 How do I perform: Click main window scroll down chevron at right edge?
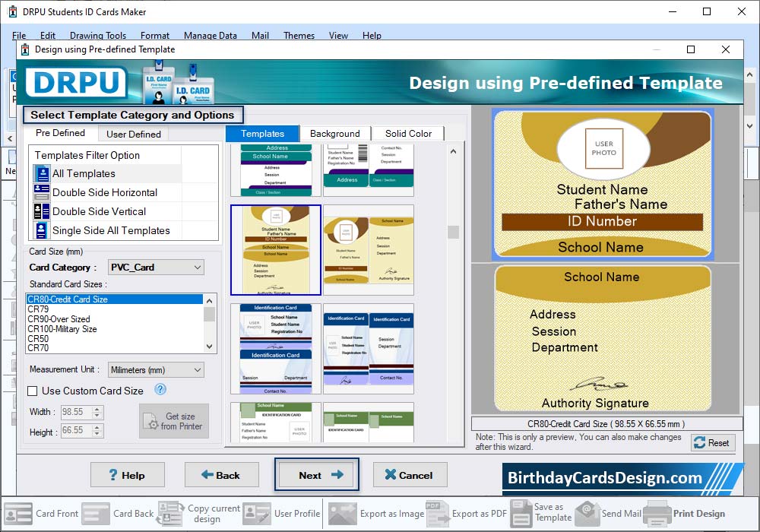[750, 125]
